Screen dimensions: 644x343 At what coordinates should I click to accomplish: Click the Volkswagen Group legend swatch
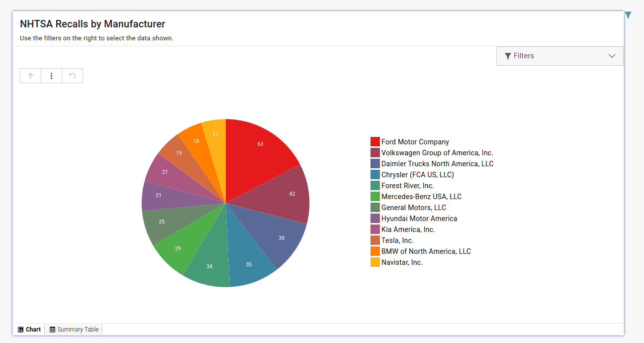tap(375, 153)
